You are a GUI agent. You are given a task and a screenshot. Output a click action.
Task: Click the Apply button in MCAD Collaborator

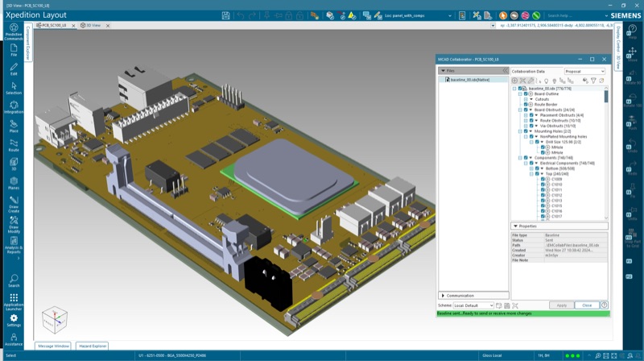pyautogui.click(x=561, y=305)
